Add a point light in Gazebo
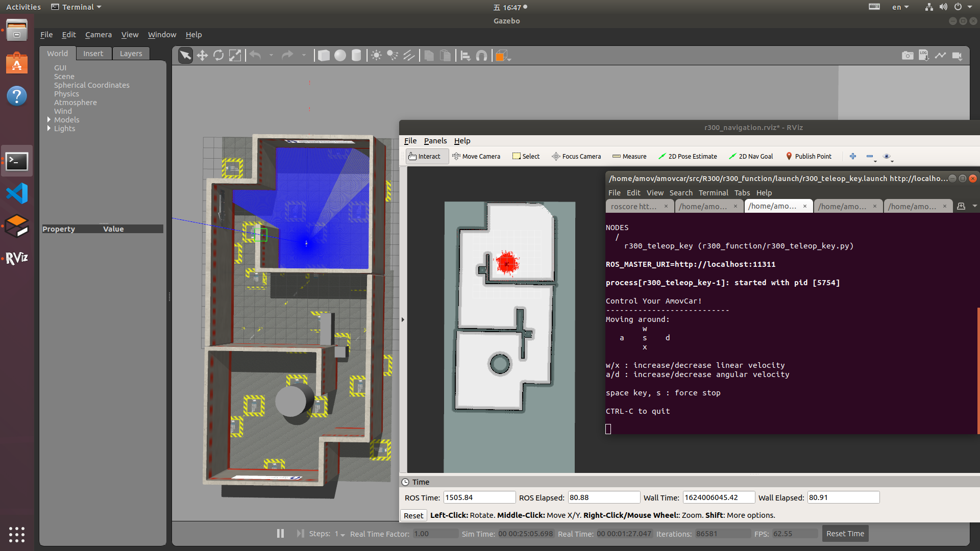 coord(376,55)
